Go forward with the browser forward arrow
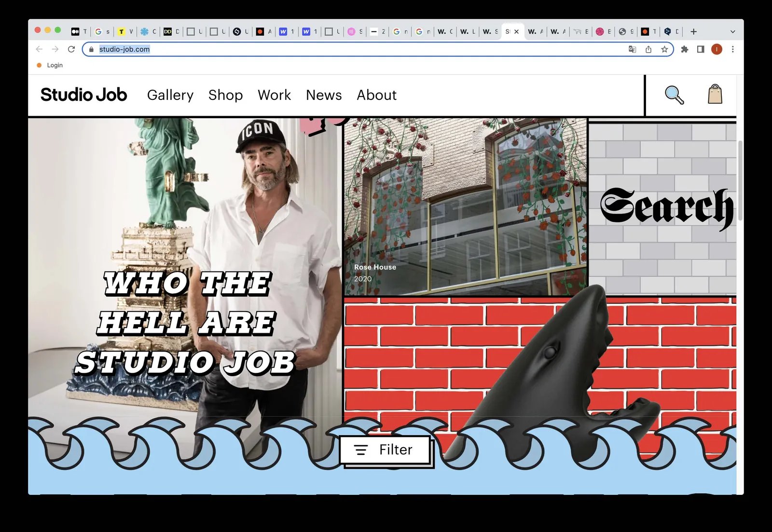 tap(55, 49)
